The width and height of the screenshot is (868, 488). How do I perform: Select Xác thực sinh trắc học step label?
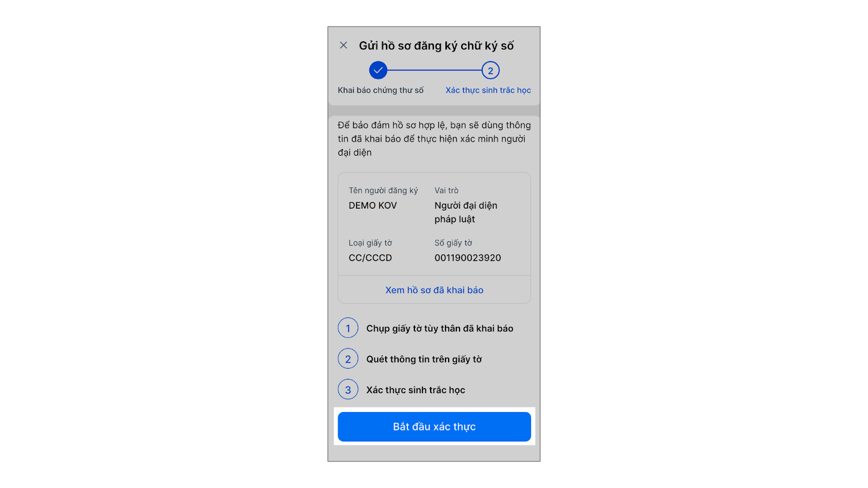coord(488,90)
